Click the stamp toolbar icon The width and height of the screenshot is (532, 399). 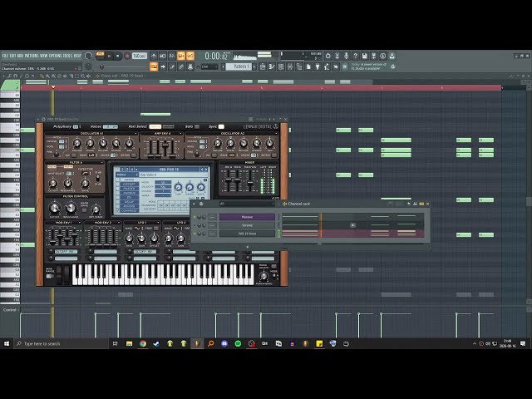[190, 66]
